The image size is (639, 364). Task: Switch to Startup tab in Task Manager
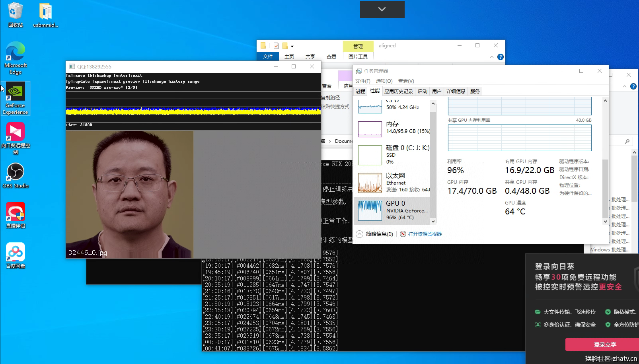423,91
